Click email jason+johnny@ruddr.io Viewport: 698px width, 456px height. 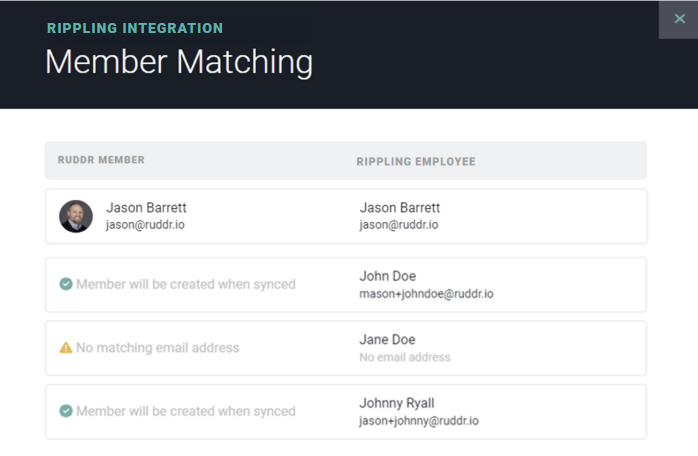point(419,421)
